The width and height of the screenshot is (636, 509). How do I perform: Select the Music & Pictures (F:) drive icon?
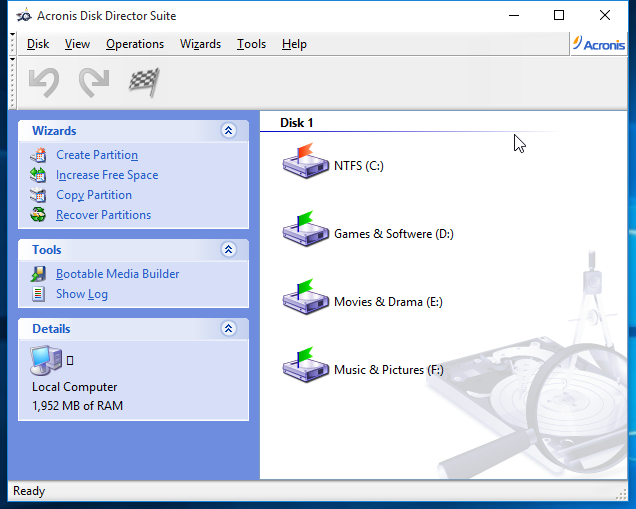(x=305, y=365)
